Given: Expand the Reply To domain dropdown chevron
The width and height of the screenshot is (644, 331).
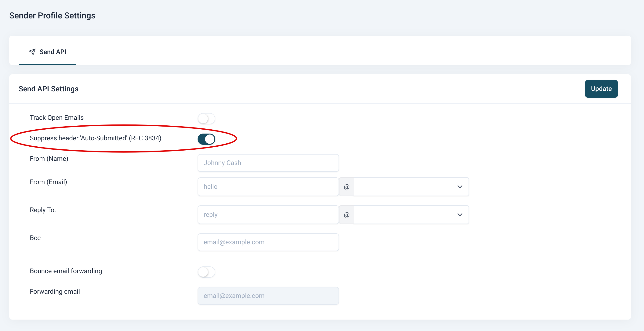Looking at the screenshot, I should (459, 214).
